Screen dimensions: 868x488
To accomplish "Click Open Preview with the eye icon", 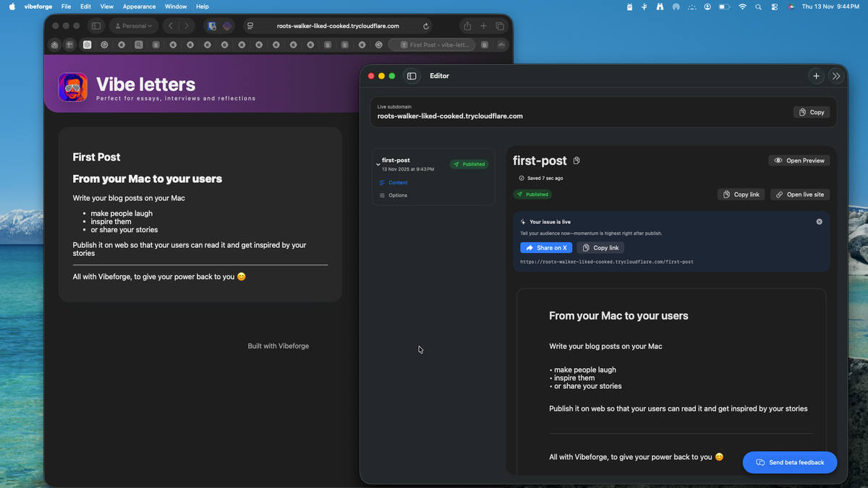I will (799, 160).
